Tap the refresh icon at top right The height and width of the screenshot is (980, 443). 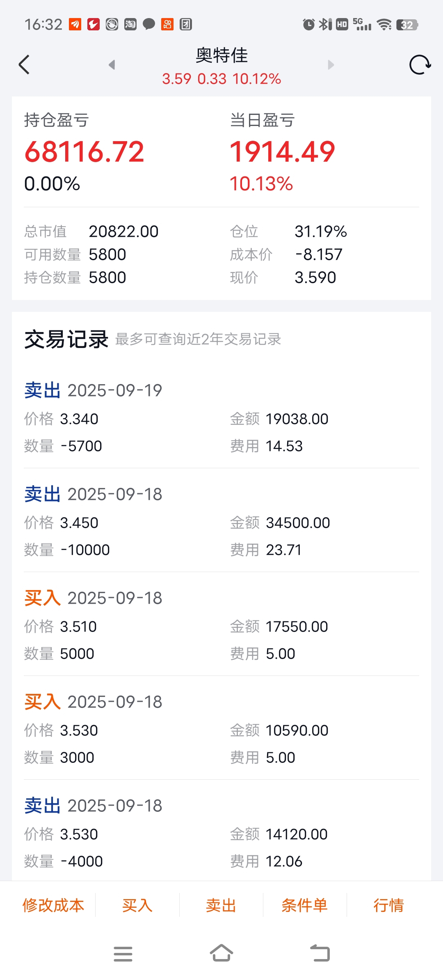click(x=420, y=65)
